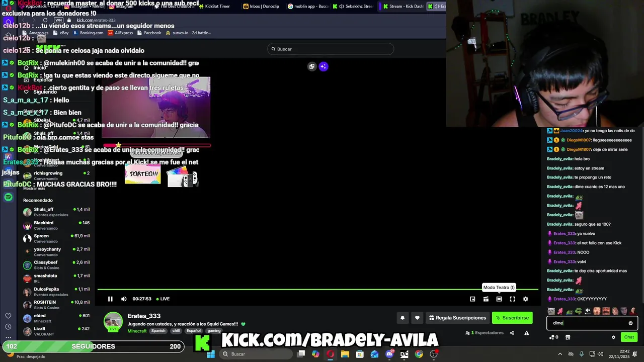Select the Español tag
The image size is (644, 362).
pyautogui.click(x=194, y=331)
